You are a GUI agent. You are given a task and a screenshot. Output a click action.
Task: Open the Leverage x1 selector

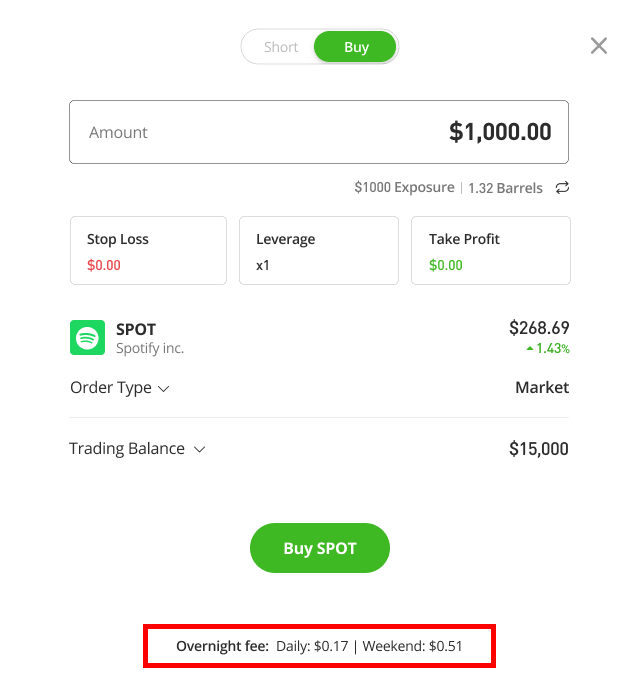point(319,250)
